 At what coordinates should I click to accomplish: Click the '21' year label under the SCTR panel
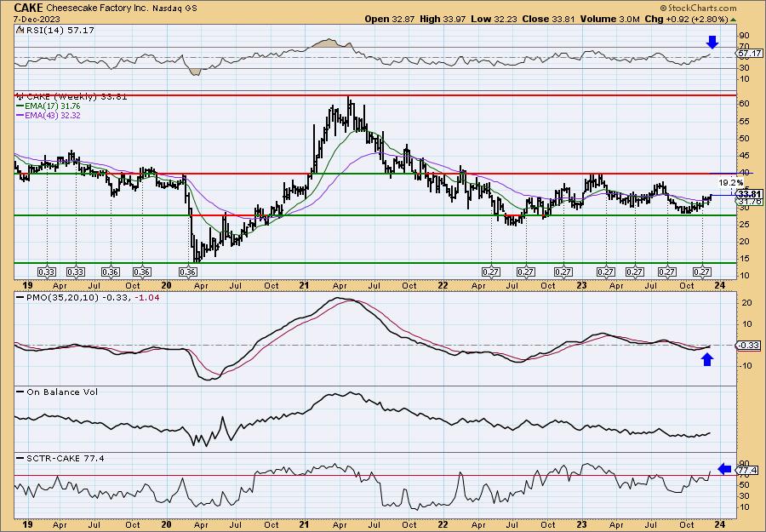click(305, 524)
